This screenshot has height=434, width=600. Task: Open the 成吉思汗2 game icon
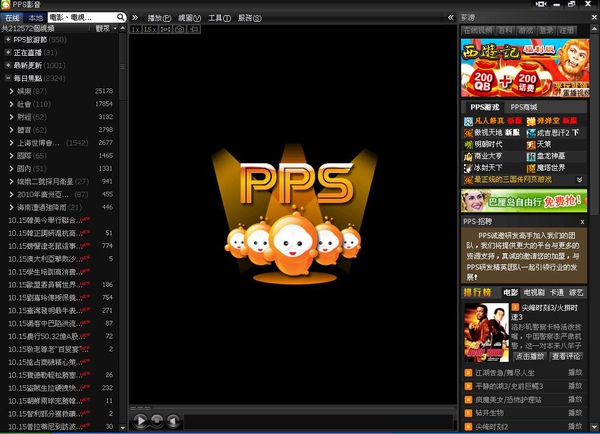(x=531, y=133)
